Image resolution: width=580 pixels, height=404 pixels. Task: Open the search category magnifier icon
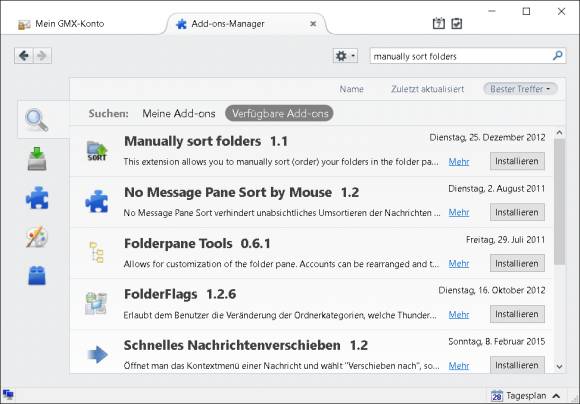pyautogui.click(x=36, y=120)
